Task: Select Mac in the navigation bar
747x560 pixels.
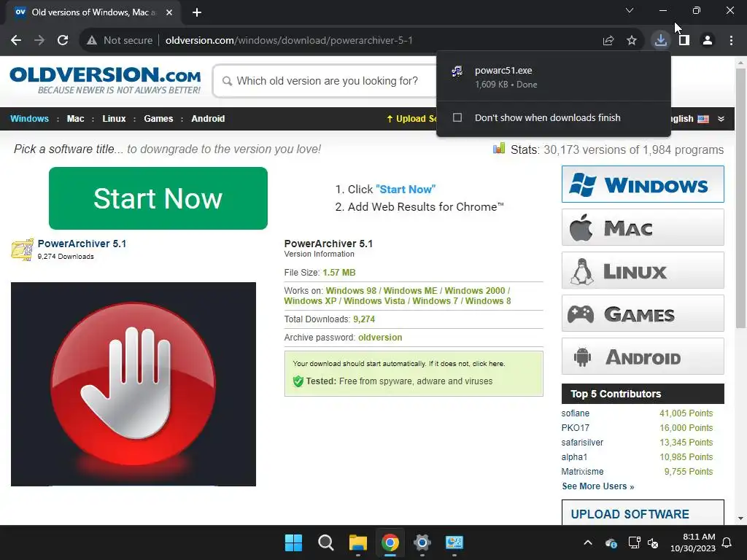Action: [x=75, y=119]
